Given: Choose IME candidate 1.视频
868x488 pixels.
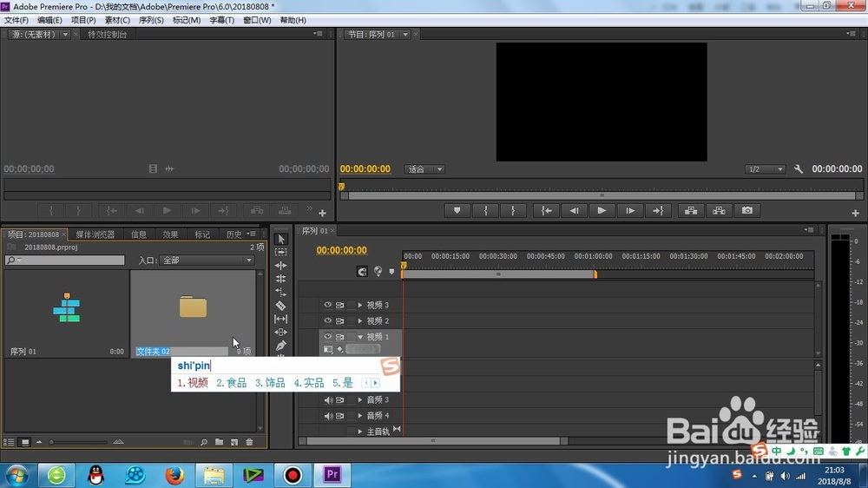Looking at the screenshot, I should click(193, 383).
